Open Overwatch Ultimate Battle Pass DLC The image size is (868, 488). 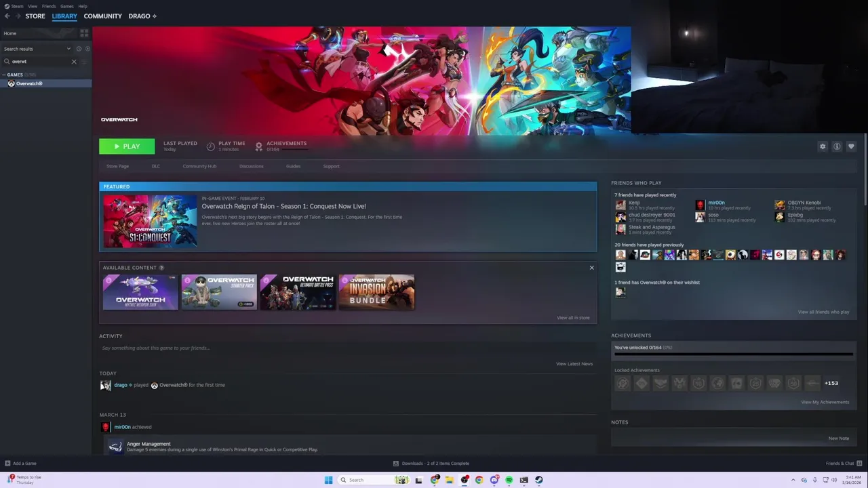[298, 292]
